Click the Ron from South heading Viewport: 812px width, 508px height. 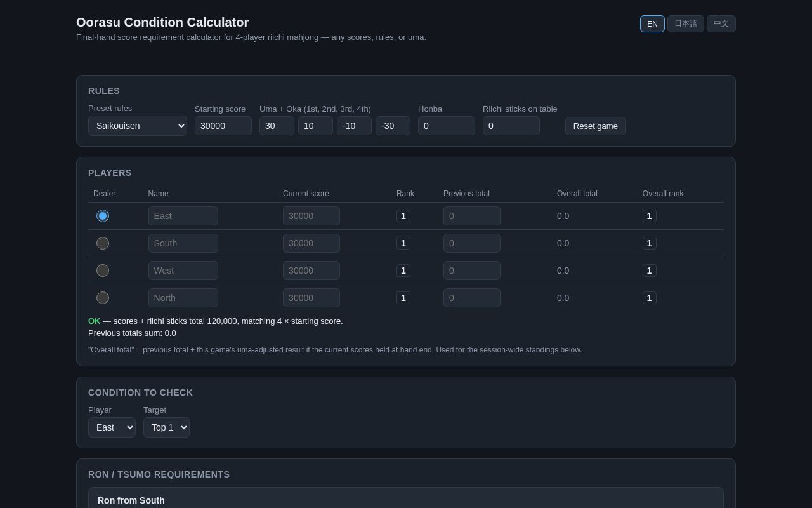click(x=131, y=500)
